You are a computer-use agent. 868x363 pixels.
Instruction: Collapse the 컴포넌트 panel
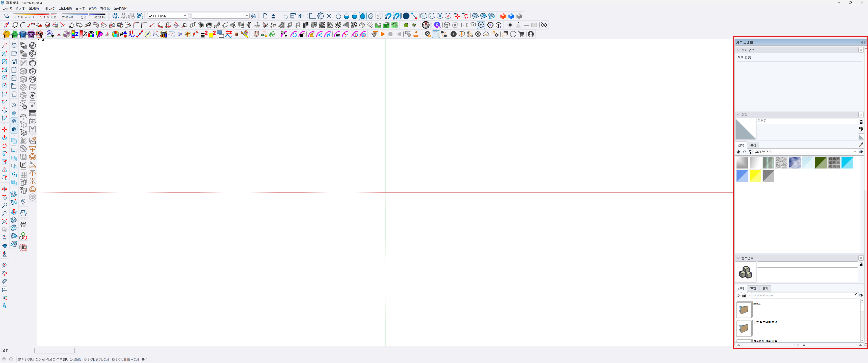(738, 258)
